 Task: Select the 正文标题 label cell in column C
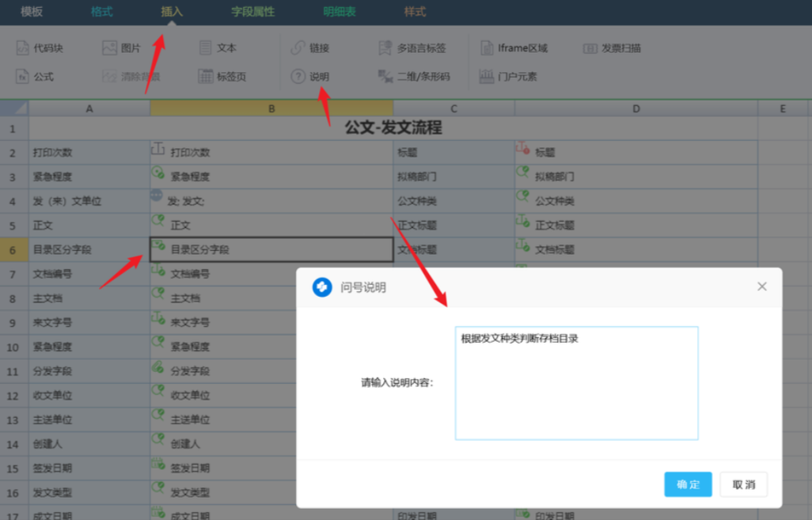(453, 226)
